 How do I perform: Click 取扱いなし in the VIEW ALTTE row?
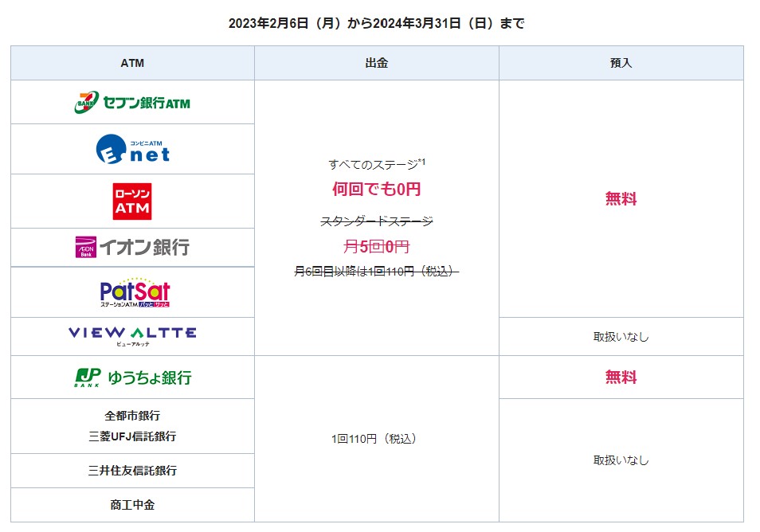pos(621,337)
